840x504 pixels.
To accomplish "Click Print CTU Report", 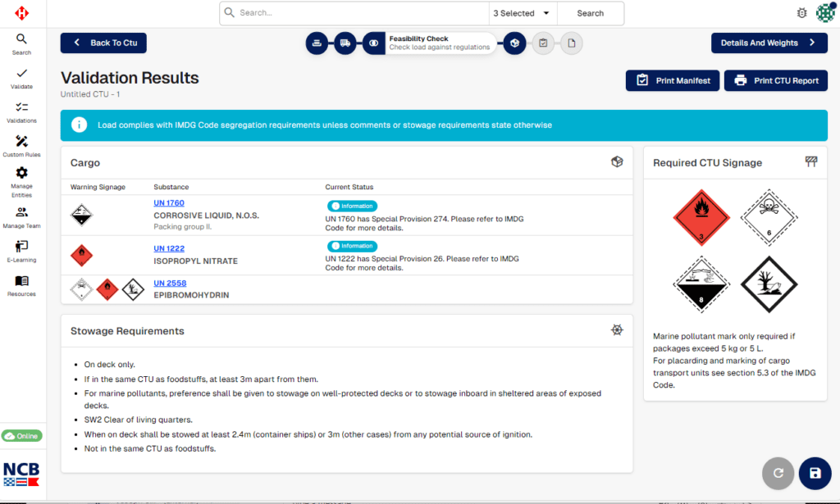I will coord(775,80).
